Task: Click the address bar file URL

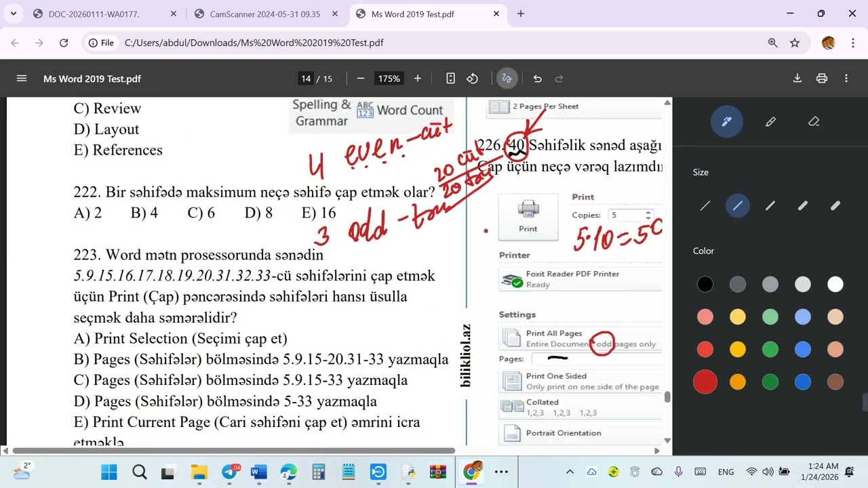Action: coord(254,43)
